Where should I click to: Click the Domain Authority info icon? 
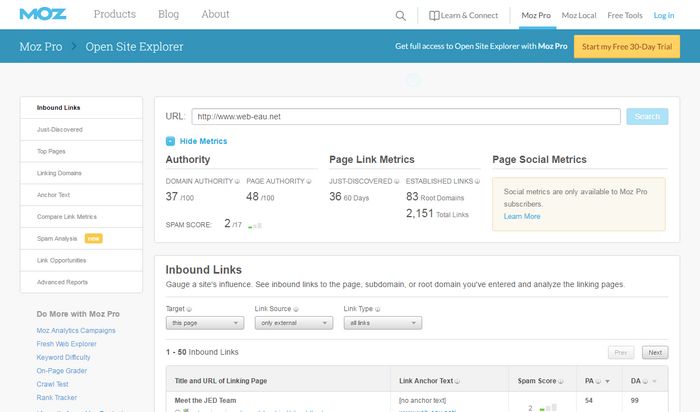click(237, 182)
